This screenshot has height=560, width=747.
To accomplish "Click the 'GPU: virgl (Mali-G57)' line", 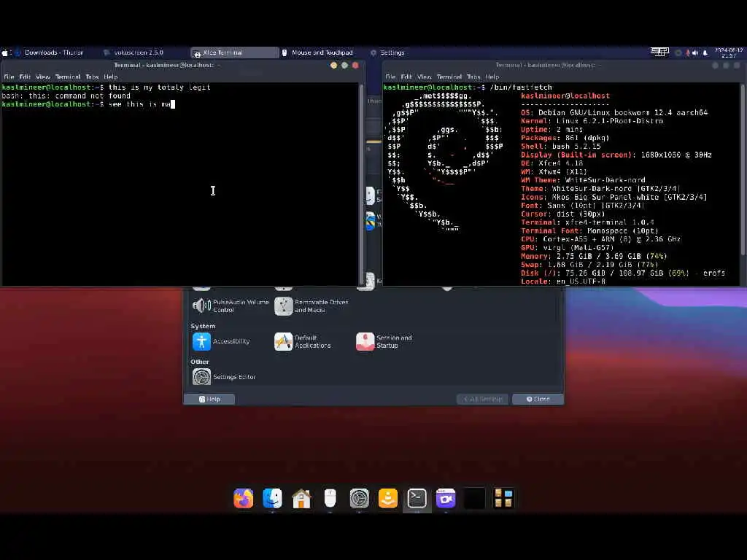I will [x=567, y=248].
